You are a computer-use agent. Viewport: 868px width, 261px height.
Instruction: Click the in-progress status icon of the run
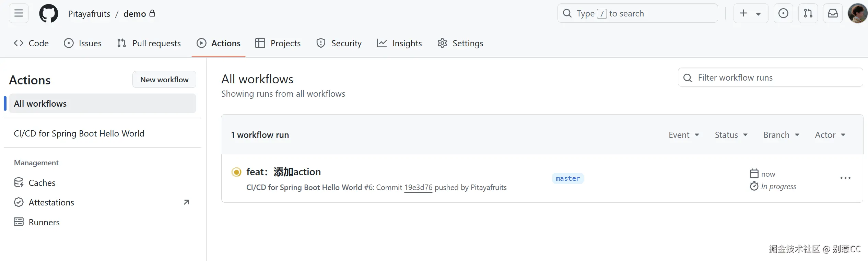[236, 172]
